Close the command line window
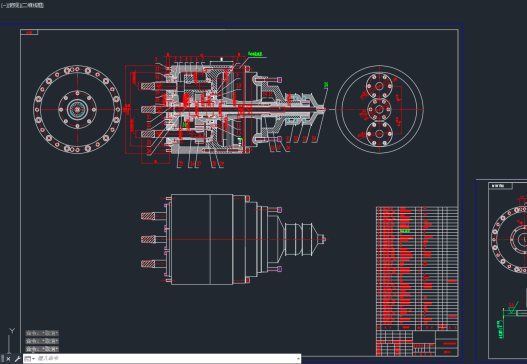 tap(8, 359)
